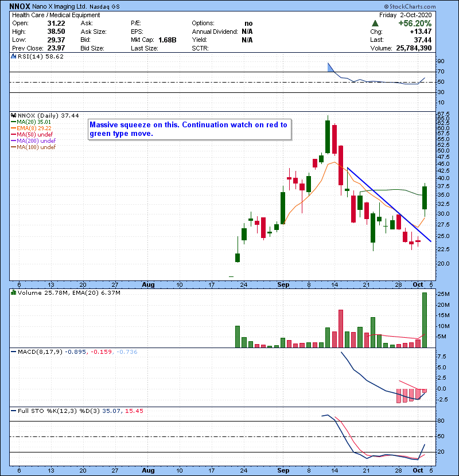
Task: Click the date Friday 2-Oct-2020
Action: pyautogui.click(x=405, y=15)
